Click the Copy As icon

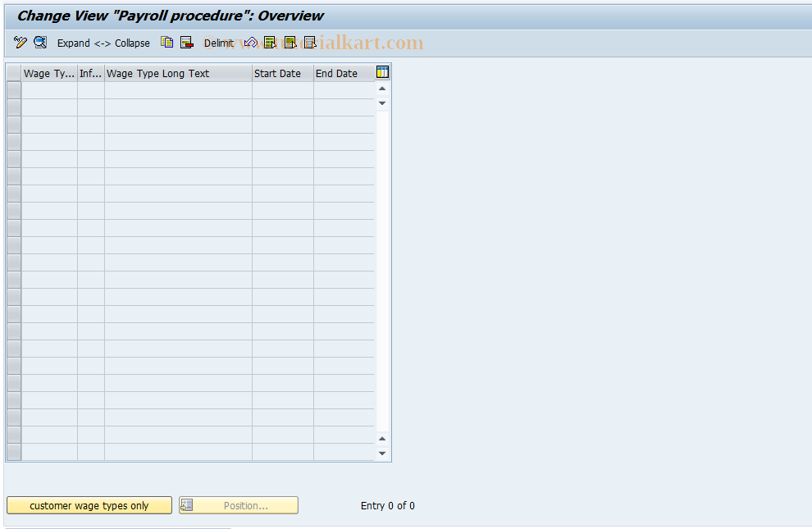[167, 43]
